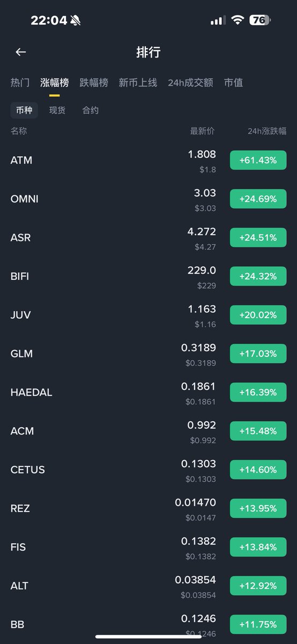Tap BIFI's +24.32% change badge
Viewport: 297px width, 644px height.
258,276
